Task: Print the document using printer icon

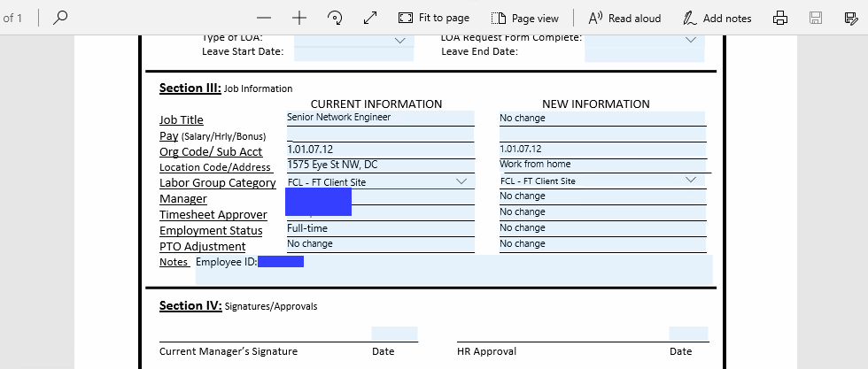Action: pos(780,18)
